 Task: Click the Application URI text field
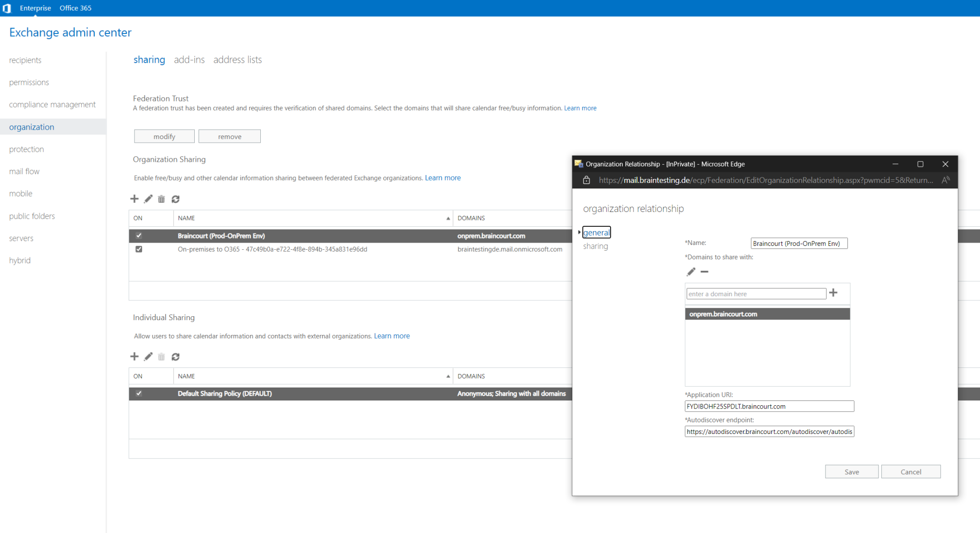769,406
